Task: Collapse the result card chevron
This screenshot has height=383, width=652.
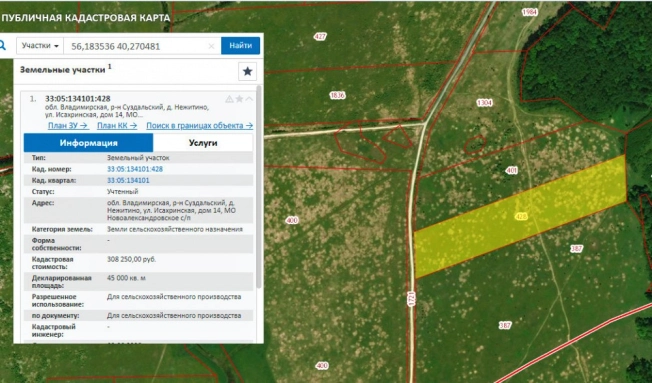Action: point(249,99)
